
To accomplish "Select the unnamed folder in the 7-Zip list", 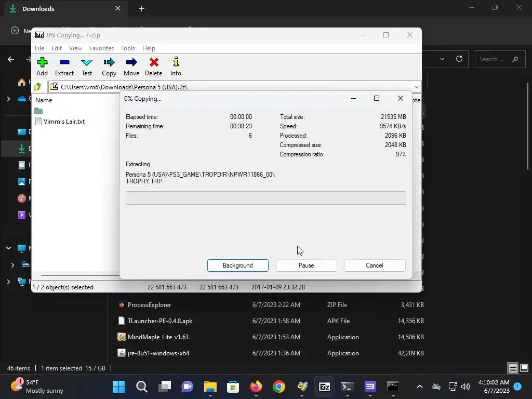I will click(x=38, y=111).
